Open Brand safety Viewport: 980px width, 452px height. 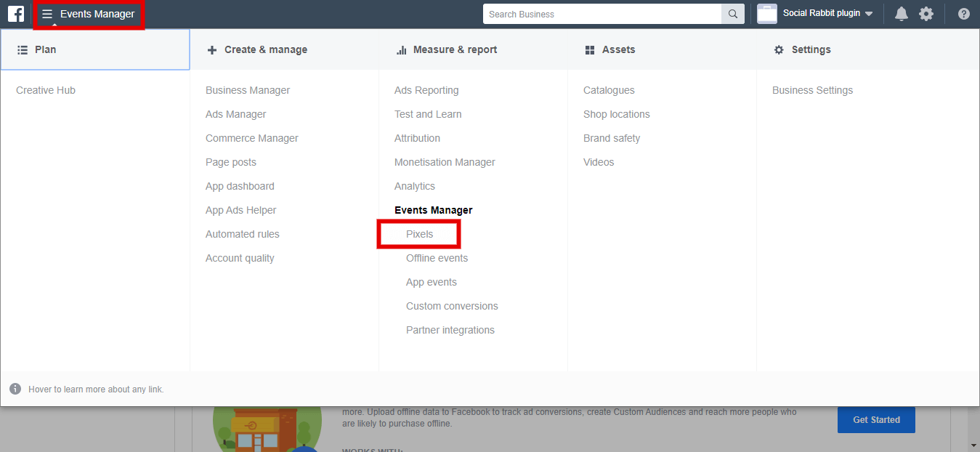612,138
